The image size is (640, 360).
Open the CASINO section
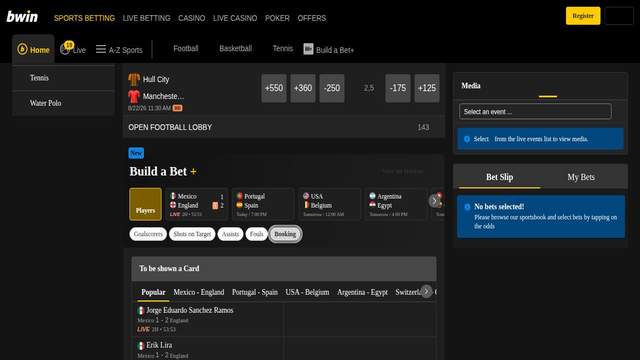point(191,18)
